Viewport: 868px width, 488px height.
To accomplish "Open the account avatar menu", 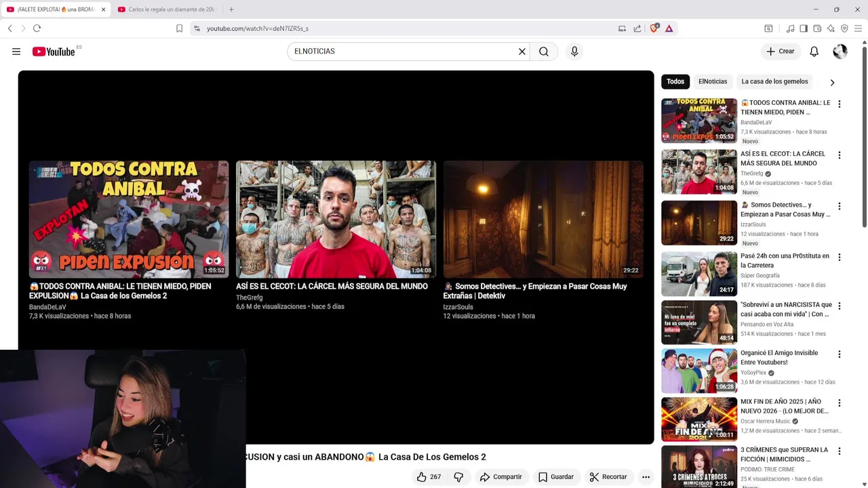I will click(840, 52).
